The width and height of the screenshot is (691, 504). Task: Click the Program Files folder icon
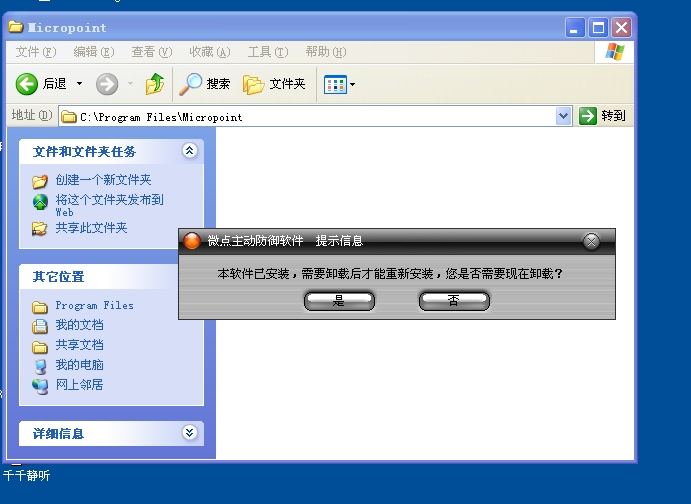(x=40, y=307)
